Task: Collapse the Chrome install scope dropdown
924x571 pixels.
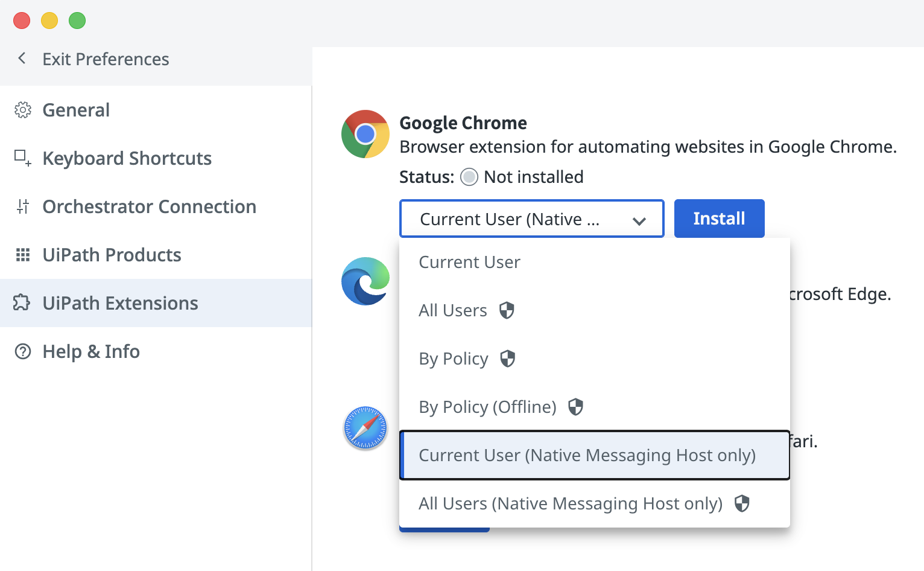Action: 531,219
